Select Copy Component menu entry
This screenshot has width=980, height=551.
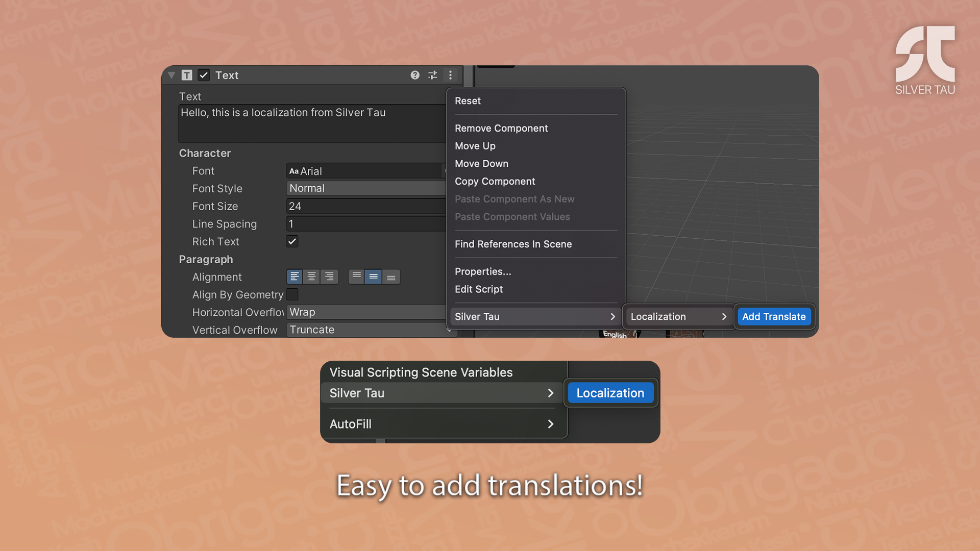coord(495,181)
